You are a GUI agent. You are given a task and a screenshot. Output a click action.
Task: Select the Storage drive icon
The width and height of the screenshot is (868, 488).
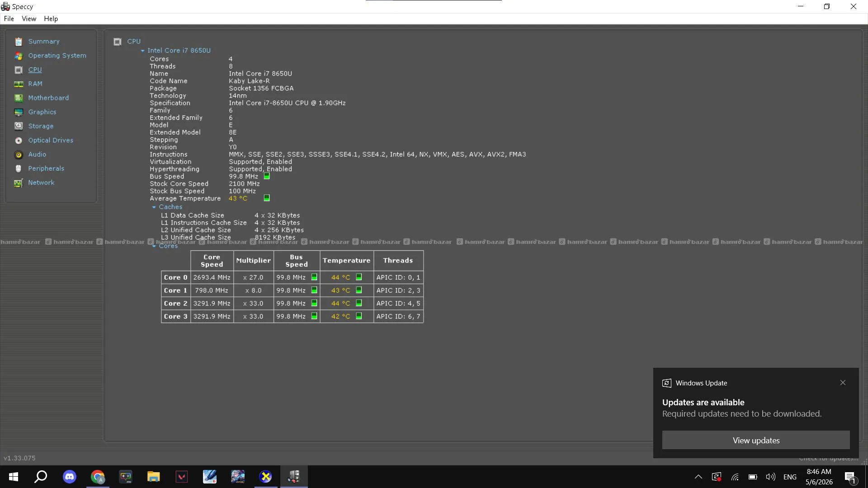click(x=19, y=126)
